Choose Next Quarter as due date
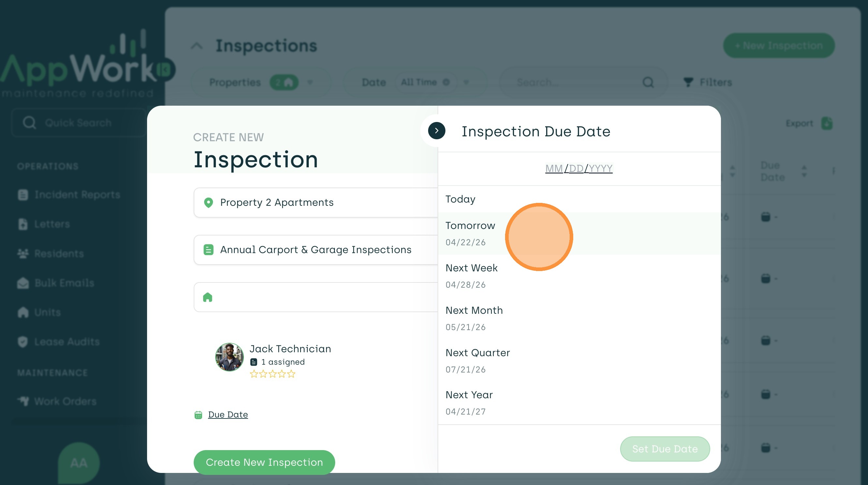The height and width of the screenshot is (485, 868). [477, 361]
